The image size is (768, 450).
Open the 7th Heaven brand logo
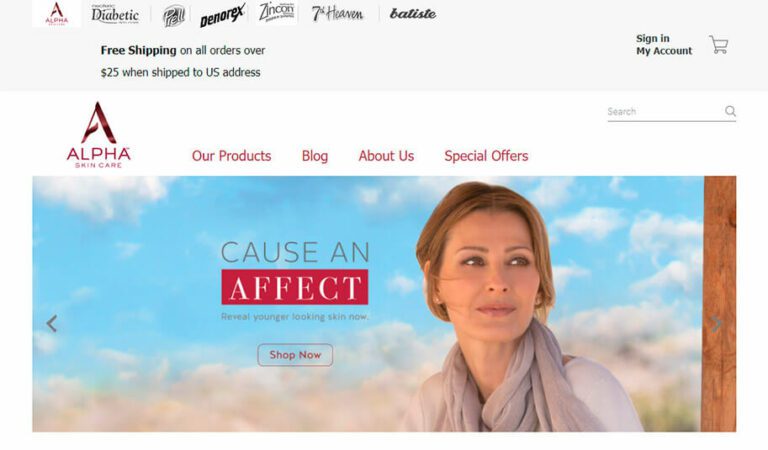click(x=337, y=14)
